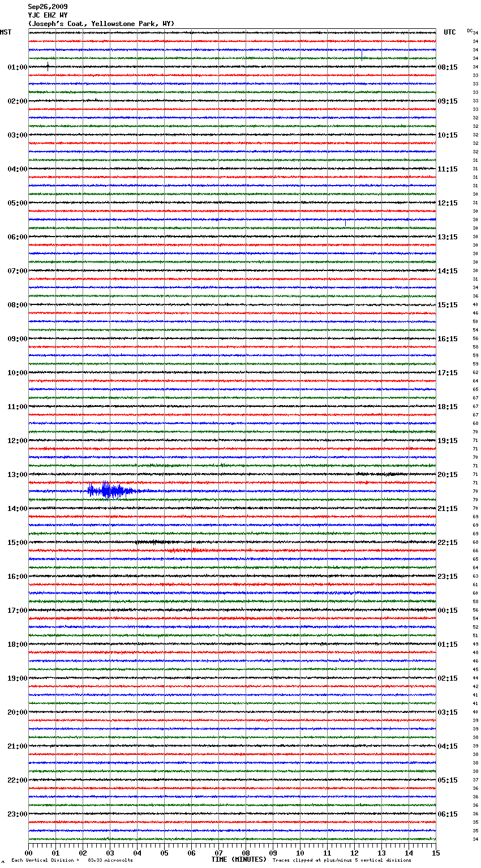Click the 01:15 UTC time label
The height and width of the screenshot is (868, 481).
[x=448, y=644]
